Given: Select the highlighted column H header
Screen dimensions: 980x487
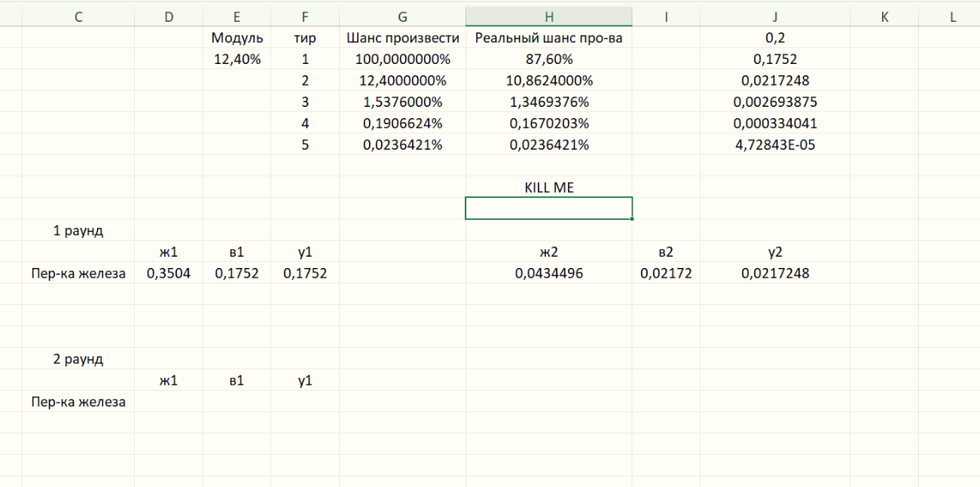Looking at the screenshot, I should [549, 17].
